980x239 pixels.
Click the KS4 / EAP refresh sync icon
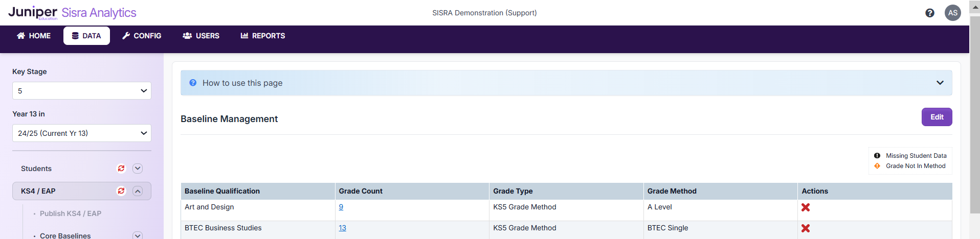click(121, 191)
